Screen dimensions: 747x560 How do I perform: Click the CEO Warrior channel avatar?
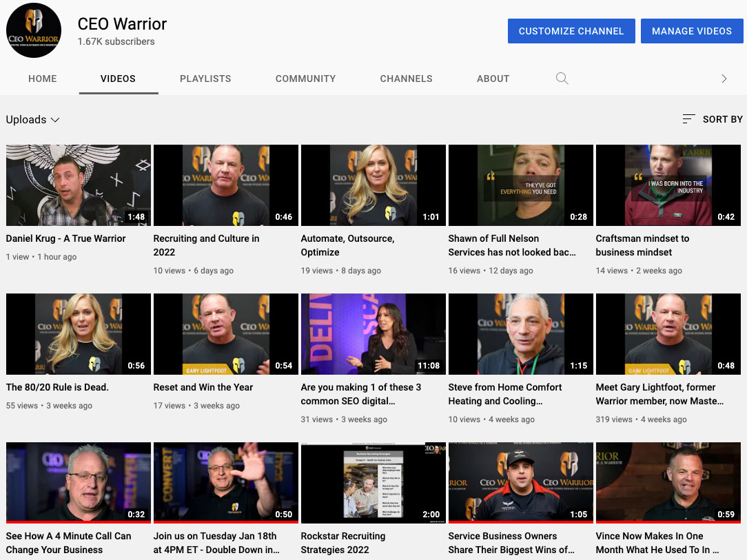34,30
